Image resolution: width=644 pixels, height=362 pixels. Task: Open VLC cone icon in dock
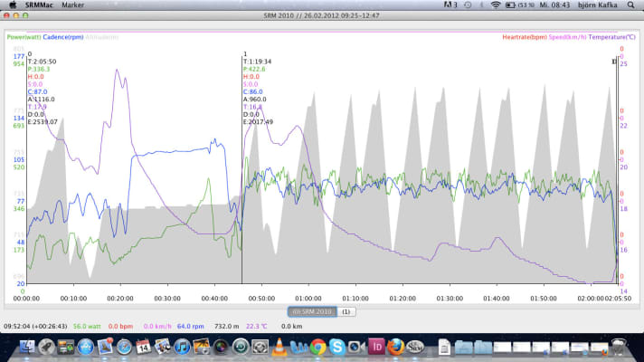coord(279,346)
